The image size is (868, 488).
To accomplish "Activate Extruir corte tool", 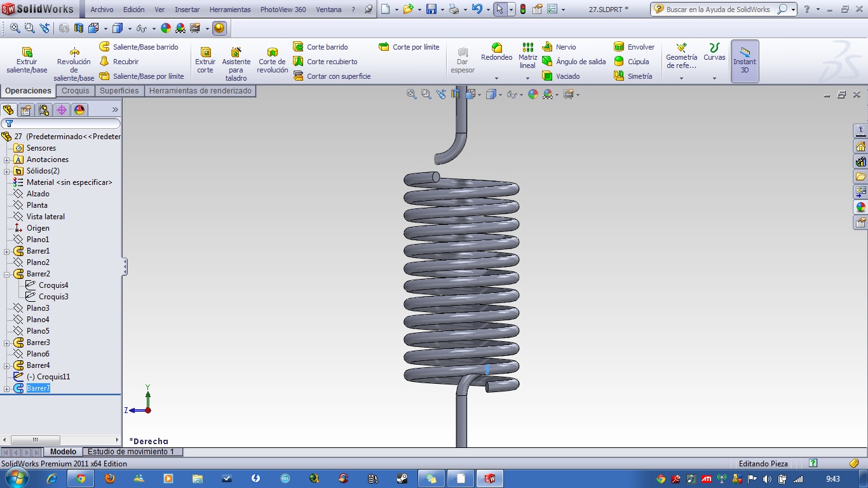I will tap(205, 60).
